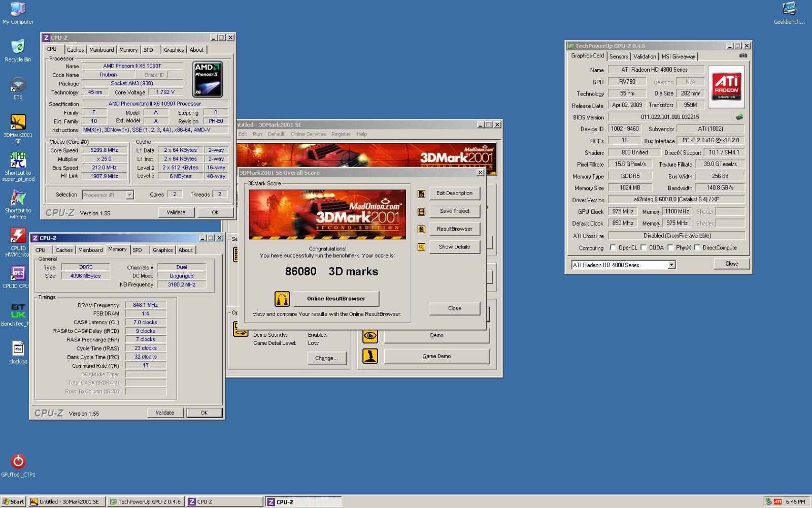
Task: Click the Game Demo icon in 3DMark2001
Action: [x=370, y=356]
